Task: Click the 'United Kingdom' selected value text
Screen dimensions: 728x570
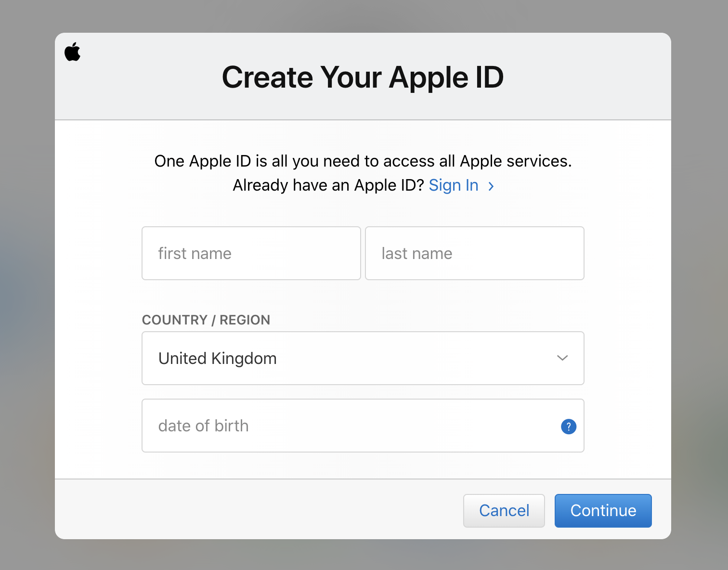Action: coord(218,359)
